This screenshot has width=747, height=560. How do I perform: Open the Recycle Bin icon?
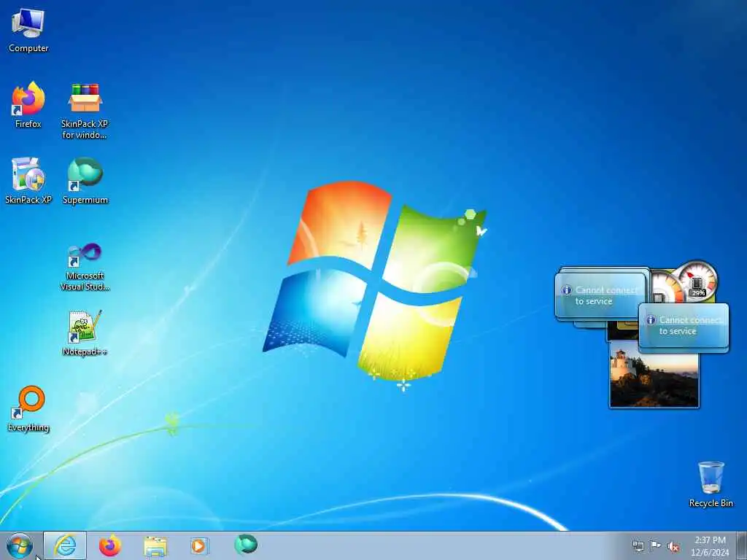pos(711,484)
